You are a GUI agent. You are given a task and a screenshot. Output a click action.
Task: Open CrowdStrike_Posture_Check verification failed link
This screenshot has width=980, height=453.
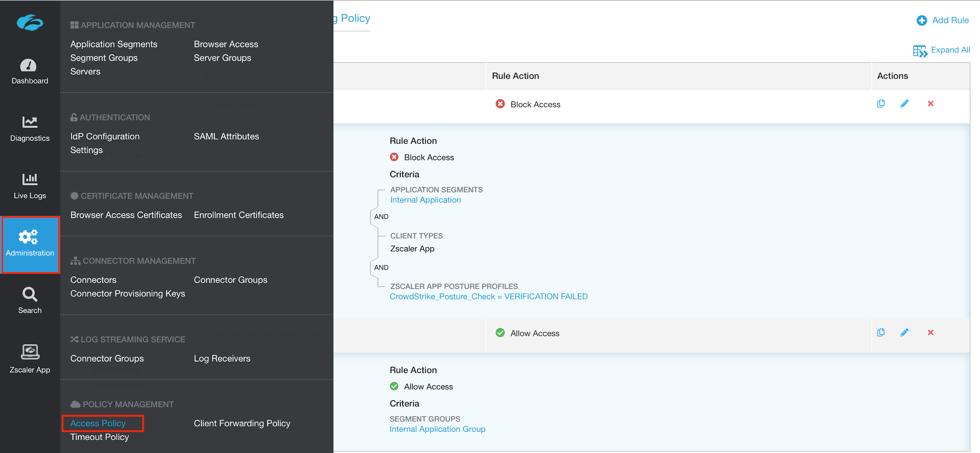pyautogui.click(x=488, y=297)
